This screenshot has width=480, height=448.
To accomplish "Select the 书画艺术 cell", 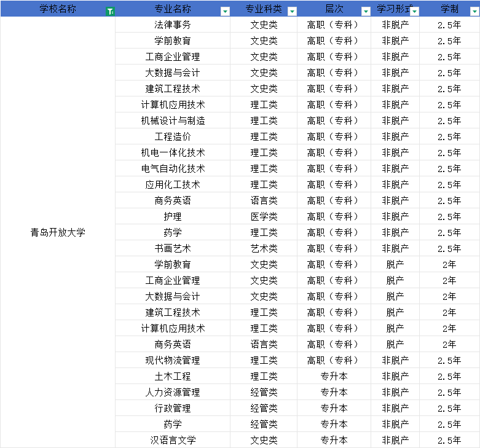I will (173, 248).
